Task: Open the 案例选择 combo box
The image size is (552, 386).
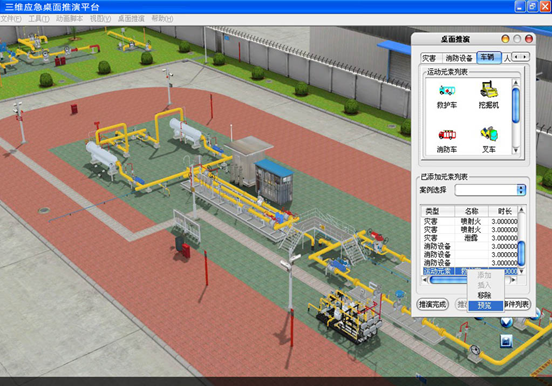Action: (490, 190)
